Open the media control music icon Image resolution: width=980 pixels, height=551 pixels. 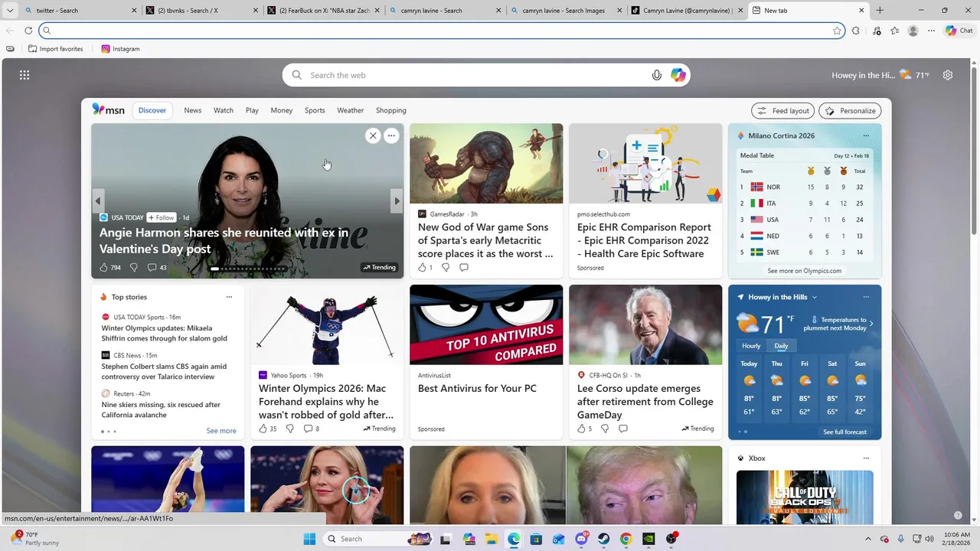coord(877,31)
